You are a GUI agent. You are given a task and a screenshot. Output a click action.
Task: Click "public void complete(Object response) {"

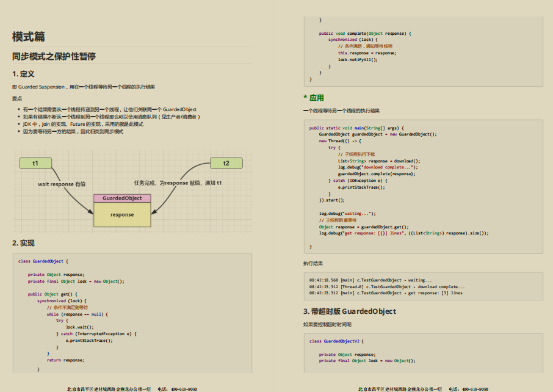[x=365, y=34]
